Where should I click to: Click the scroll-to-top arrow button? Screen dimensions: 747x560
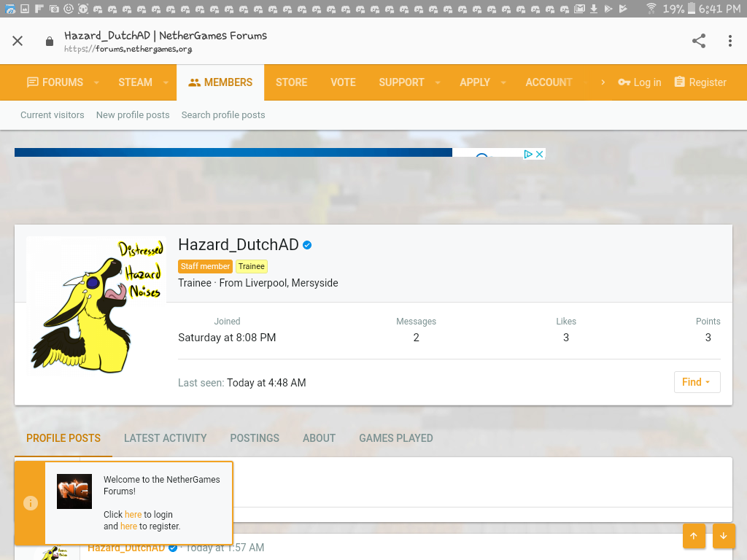(x=694, y=536)
